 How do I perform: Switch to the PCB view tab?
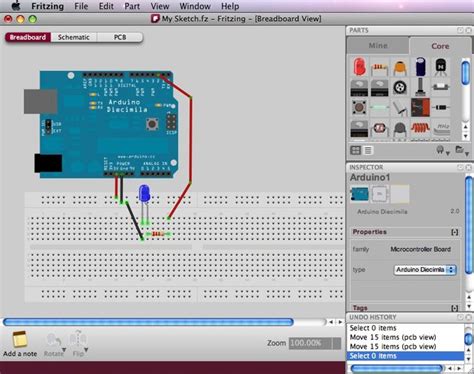pyautogui.click(x=120, y=37)
